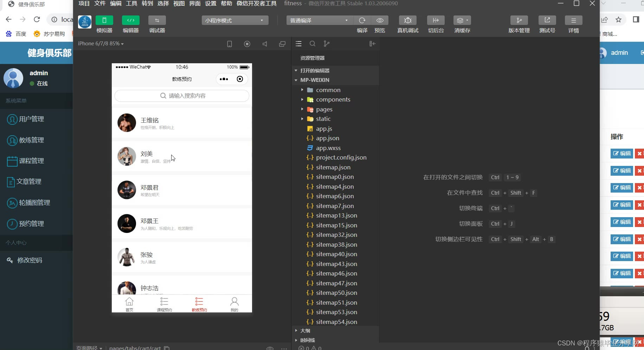
Task: Open the 工具 menu
Action: point(131,4)
